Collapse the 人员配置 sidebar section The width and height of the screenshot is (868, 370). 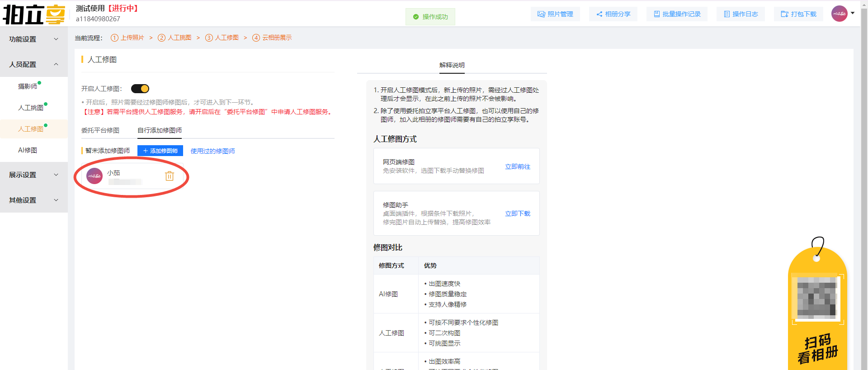click(33, 64)
